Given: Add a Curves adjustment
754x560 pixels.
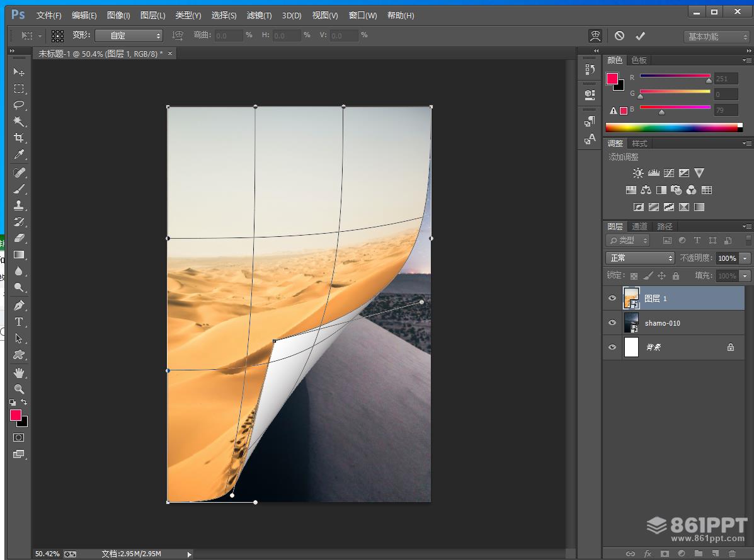Looking at the screenshot, I should (x=669, y=173).
